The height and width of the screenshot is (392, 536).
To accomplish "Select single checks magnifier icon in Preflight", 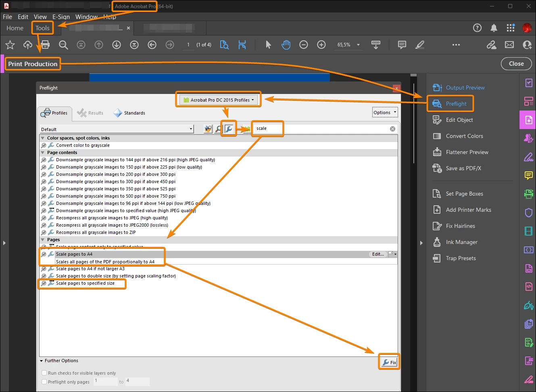I will click(x=218, y=129).
